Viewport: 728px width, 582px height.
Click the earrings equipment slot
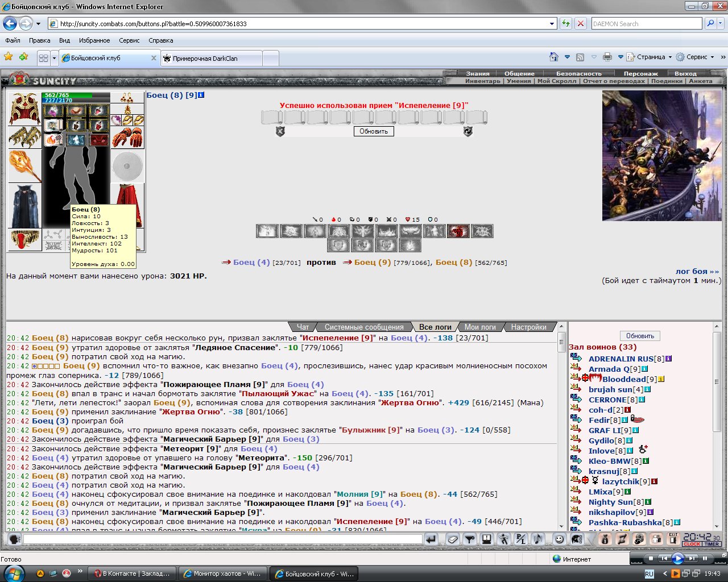127,97
